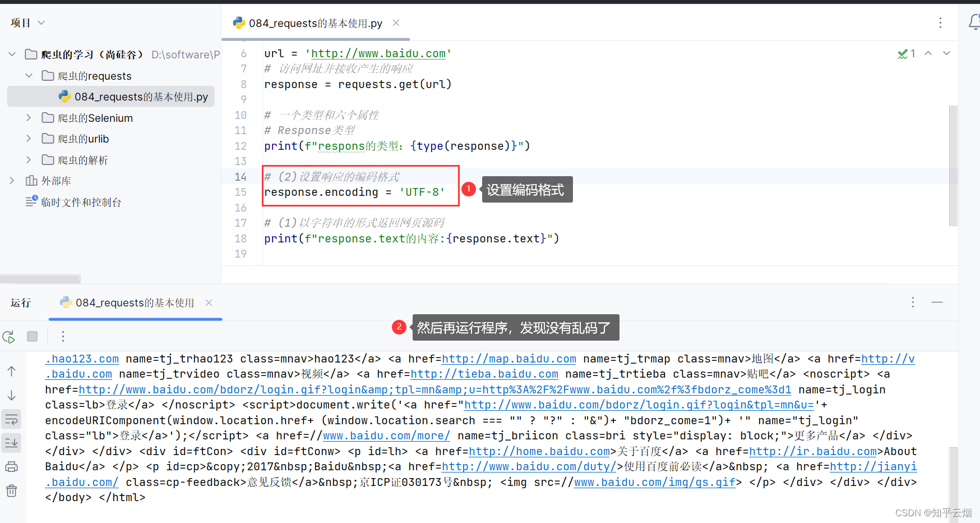Click the Rerun program icon in Run panel
Viewport: 980px width, 523px height.
pos(8,337)
